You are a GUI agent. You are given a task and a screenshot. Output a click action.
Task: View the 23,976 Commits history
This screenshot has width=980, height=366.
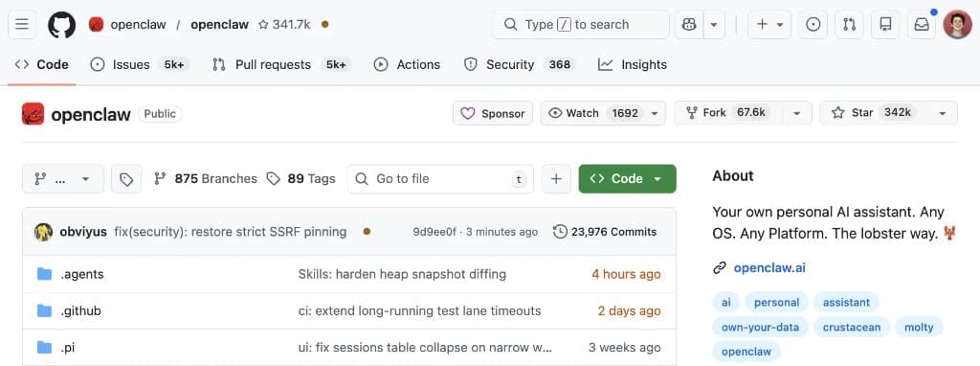pyautogui.click(x=605, y=232)
